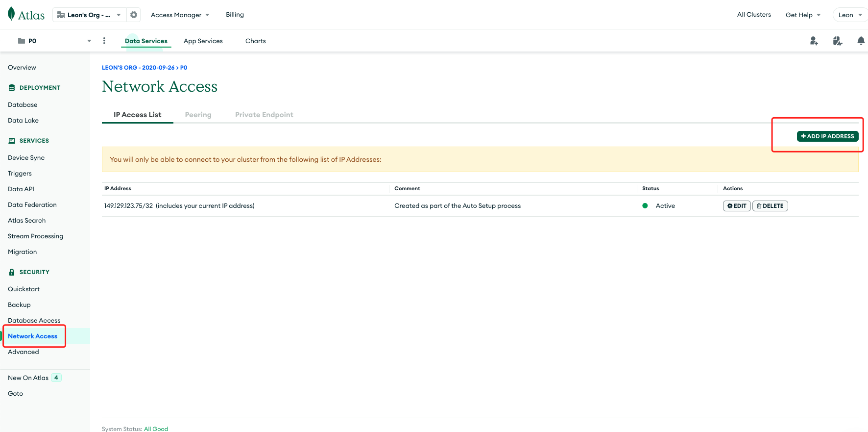Open Database Access in the sidebar
The image size is (868, 432).
(34, 321)
